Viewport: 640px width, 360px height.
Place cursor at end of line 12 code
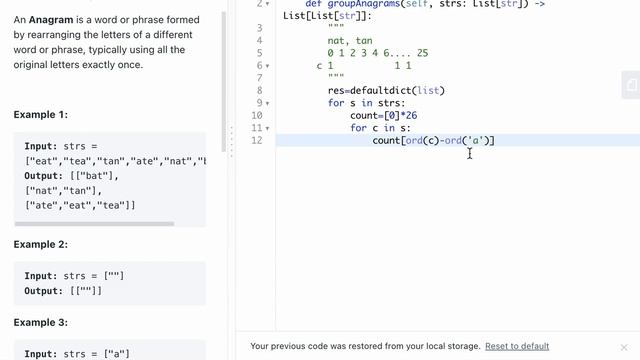pos(495,140)
